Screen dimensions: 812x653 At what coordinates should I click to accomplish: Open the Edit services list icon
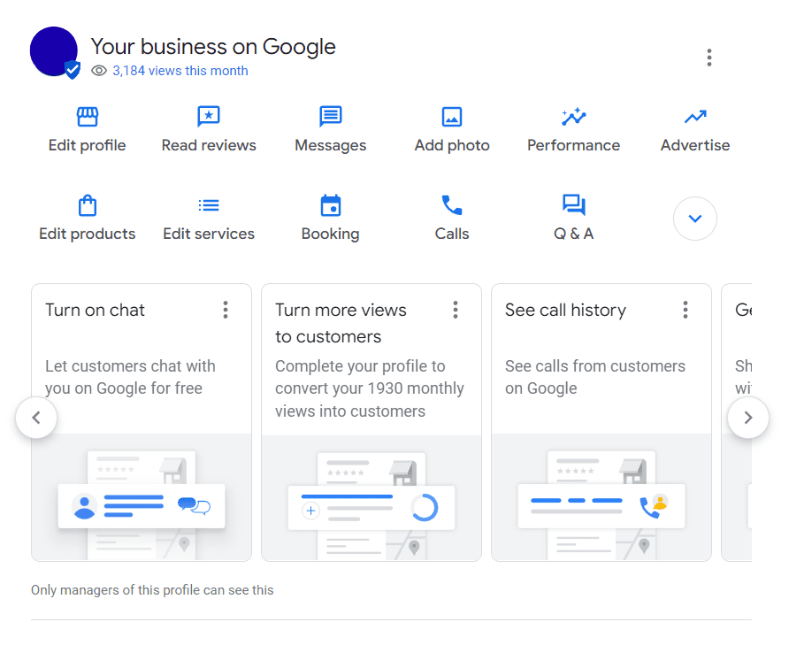209,205
